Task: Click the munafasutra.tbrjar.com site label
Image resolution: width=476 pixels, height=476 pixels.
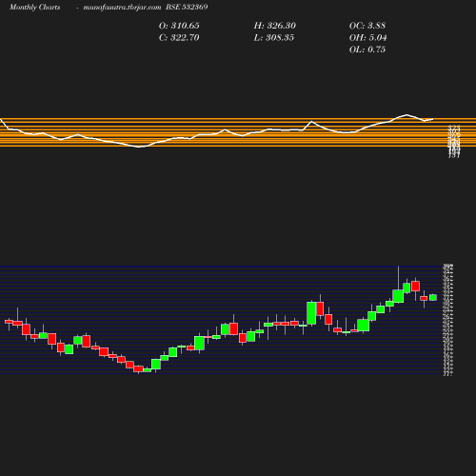Action: pyautogui.click(x=122, y=8)
